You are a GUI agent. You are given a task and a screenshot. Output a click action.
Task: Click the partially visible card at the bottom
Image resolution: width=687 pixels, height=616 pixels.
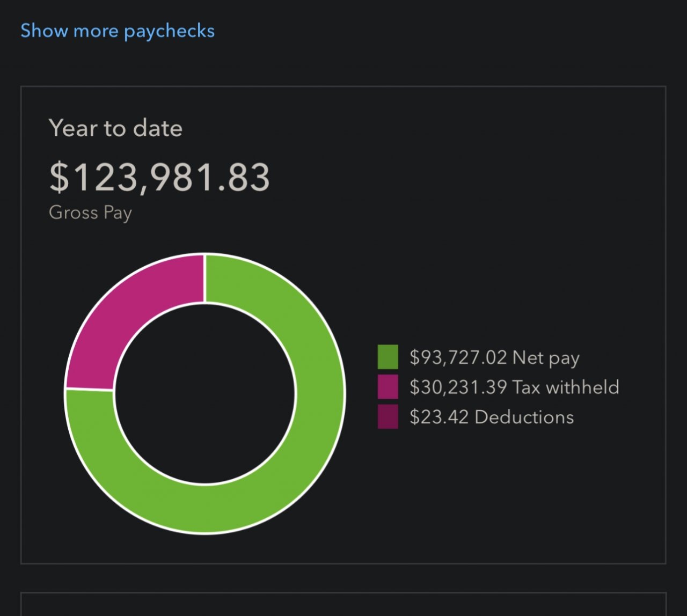(343, 605)
